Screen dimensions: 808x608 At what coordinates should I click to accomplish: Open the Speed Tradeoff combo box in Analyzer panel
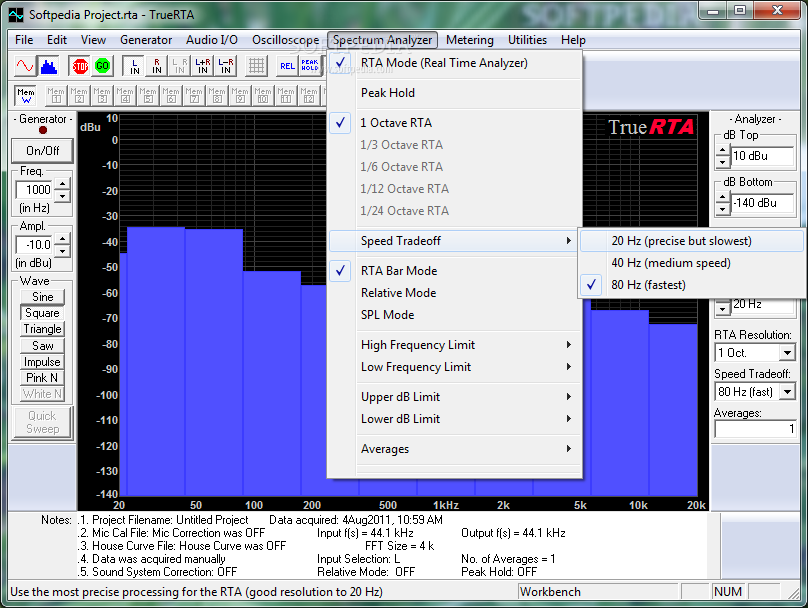click(x=787, y=392)
